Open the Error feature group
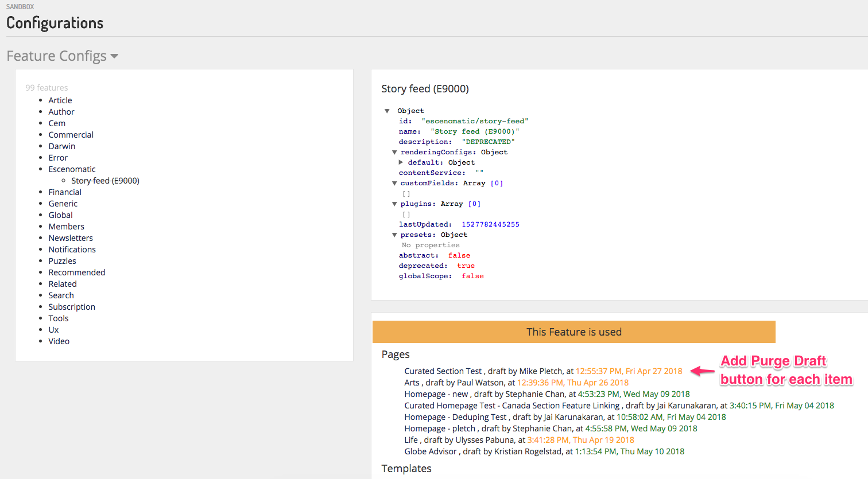Viewport: 868px width, 479px height. point(58,158)
